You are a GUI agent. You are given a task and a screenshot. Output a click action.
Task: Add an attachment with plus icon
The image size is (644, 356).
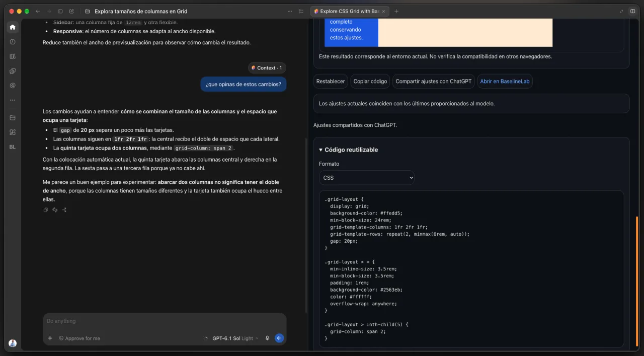pyautogui.click(x=50, y=338)
